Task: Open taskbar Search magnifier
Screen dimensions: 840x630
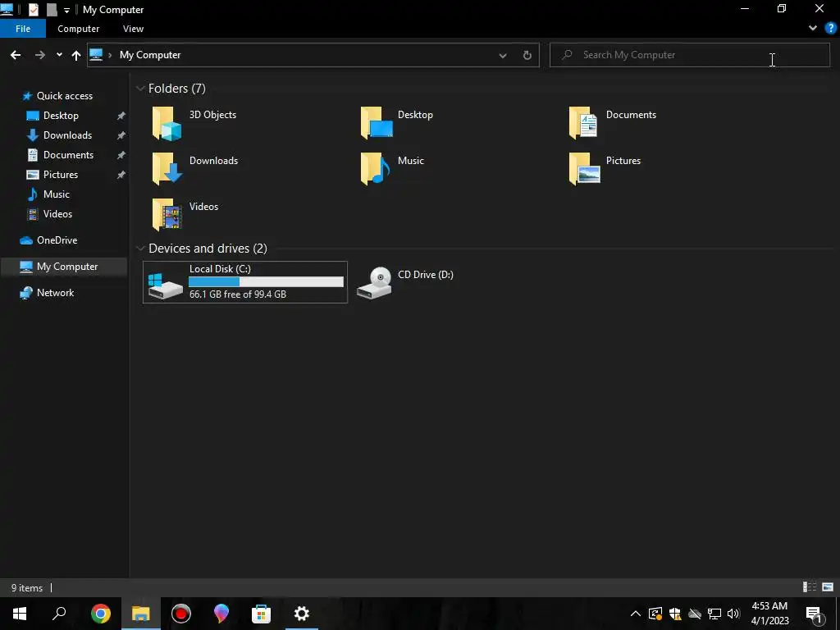Action: (x=59, y=614)
